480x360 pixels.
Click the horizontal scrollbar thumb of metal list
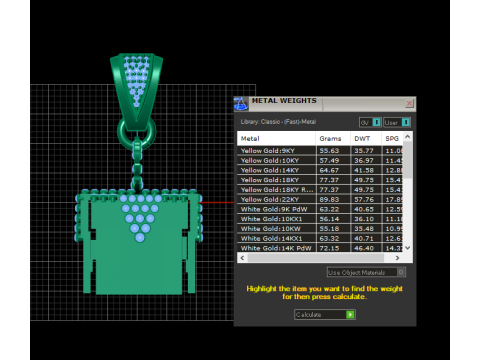pos(316,258)
